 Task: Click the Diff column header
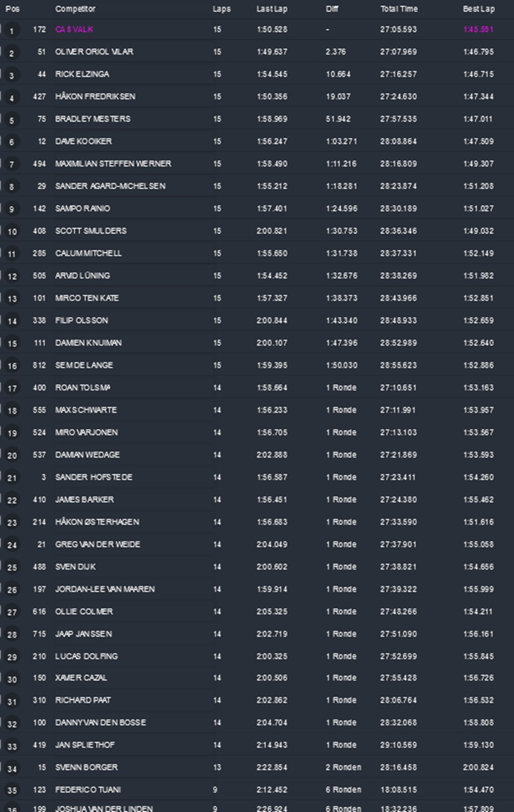tap(332, 9)
